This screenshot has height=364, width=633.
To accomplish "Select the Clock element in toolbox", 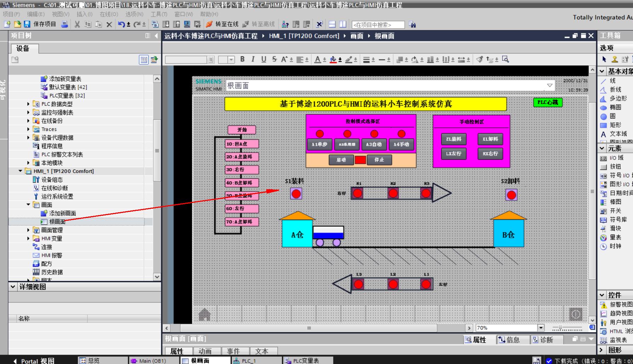I will [604, 247].
